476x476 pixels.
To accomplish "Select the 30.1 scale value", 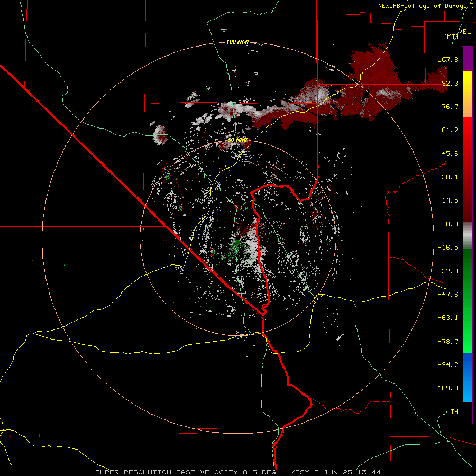I will pyautogui.click(x=450, y=177).
